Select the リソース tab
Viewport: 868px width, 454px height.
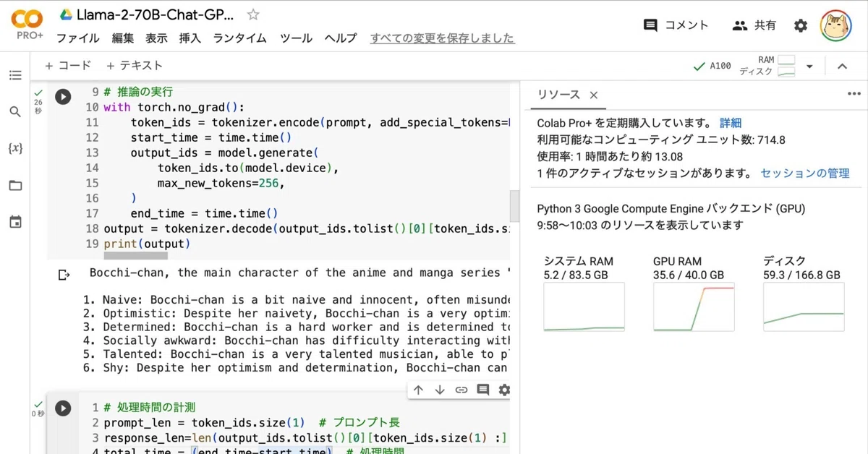coord(558,95)
